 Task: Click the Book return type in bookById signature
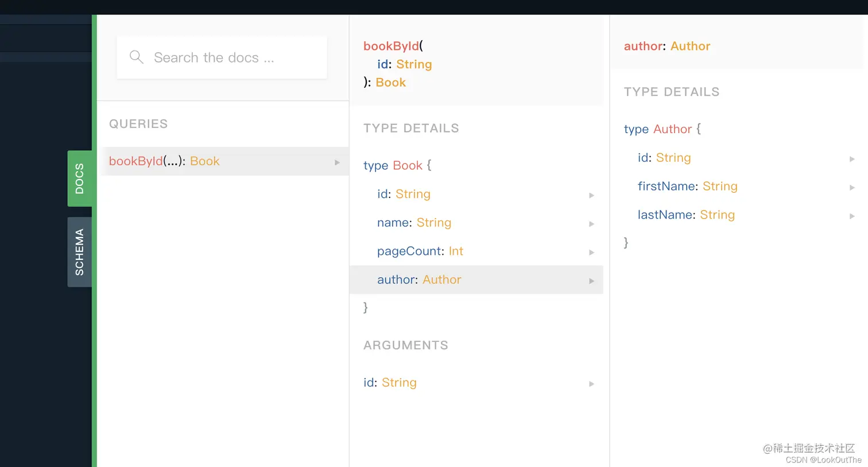point(391,82)
